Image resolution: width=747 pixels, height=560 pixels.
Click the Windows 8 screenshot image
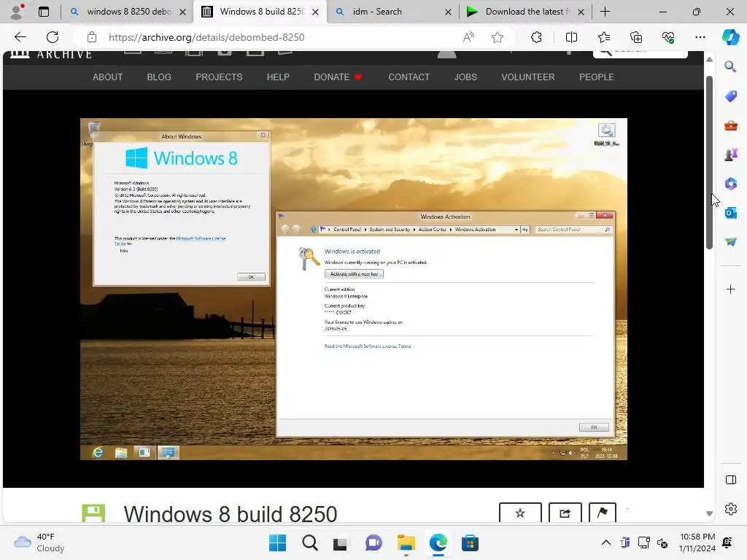coord(354,289)
